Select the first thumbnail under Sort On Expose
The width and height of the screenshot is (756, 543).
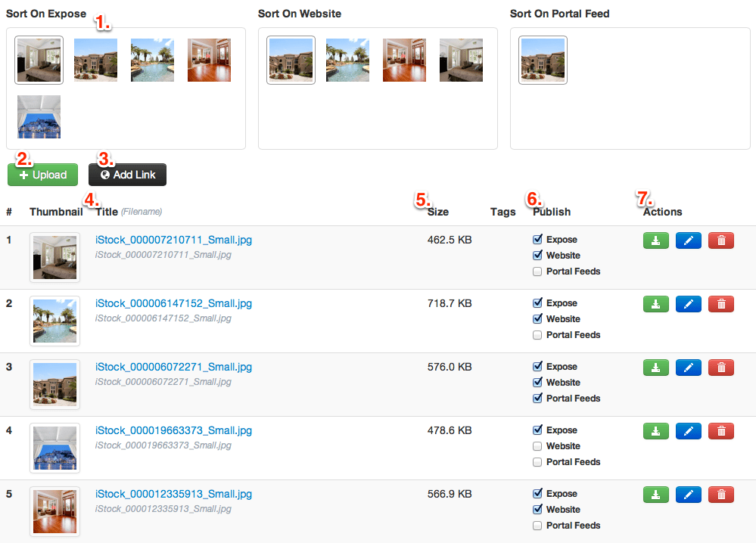click(x=39, y=60)
